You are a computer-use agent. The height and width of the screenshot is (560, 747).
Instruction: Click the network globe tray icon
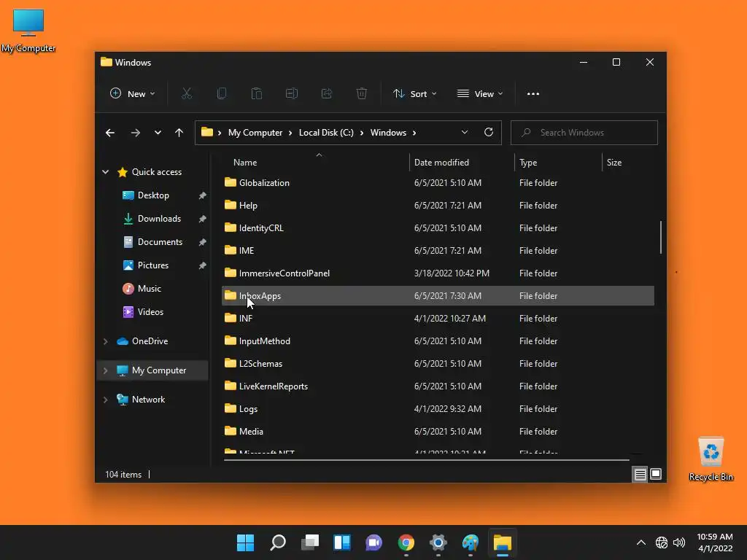[661, 542]
